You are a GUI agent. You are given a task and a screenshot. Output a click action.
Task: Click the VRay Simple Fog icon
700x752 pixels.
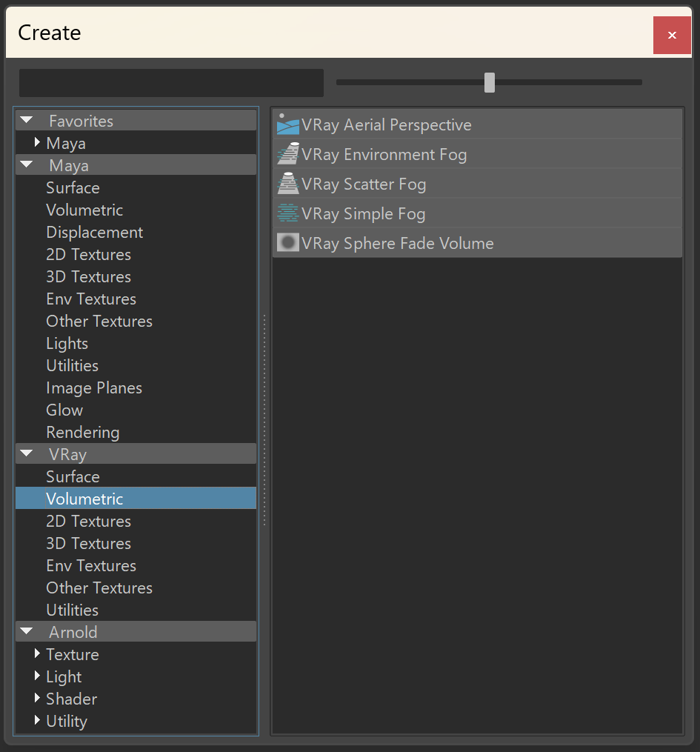[x=287, y=213]
